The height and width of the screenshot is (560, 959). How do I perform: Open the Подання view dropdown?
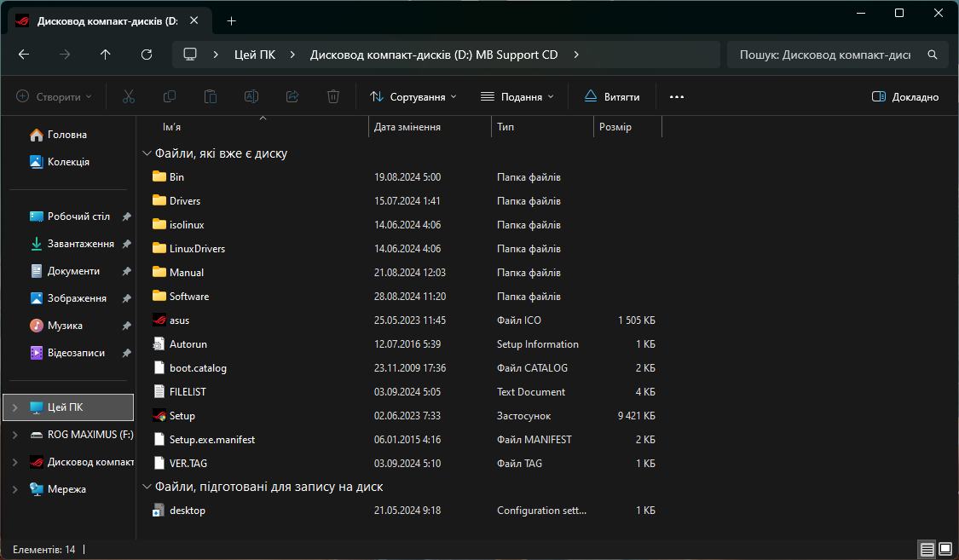(x=517, y=97)
